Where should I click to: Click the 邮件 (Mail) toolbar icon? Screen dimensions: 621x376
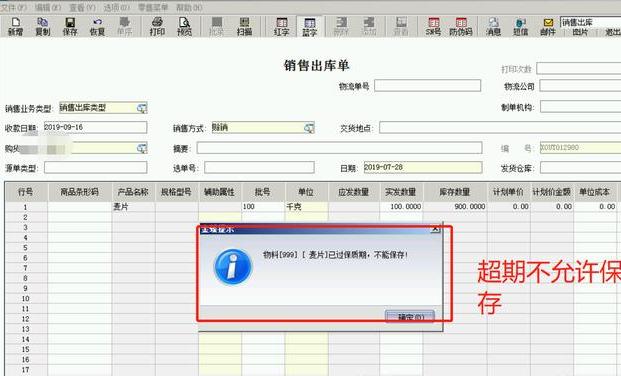click(548, 27)
